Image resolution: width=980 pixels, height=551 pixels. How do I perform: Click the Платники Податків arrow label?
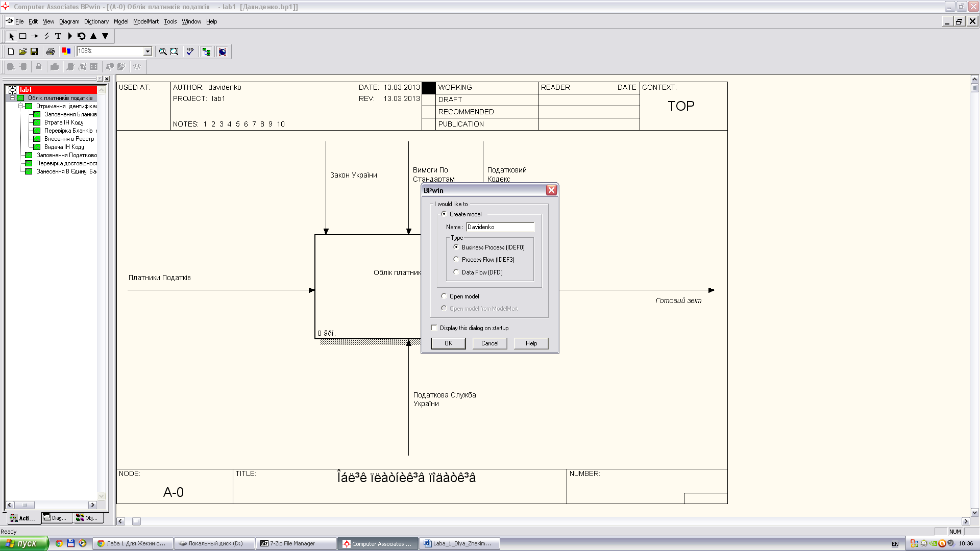(159, 278)
